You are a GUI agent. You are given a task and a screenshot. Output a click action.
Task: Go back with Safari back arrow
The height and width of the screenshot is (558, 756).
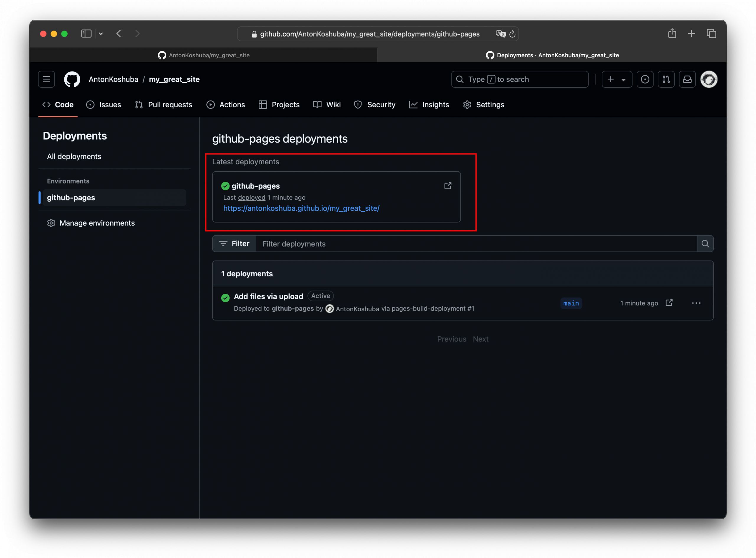pyautogui.click(x=119, y=33)
